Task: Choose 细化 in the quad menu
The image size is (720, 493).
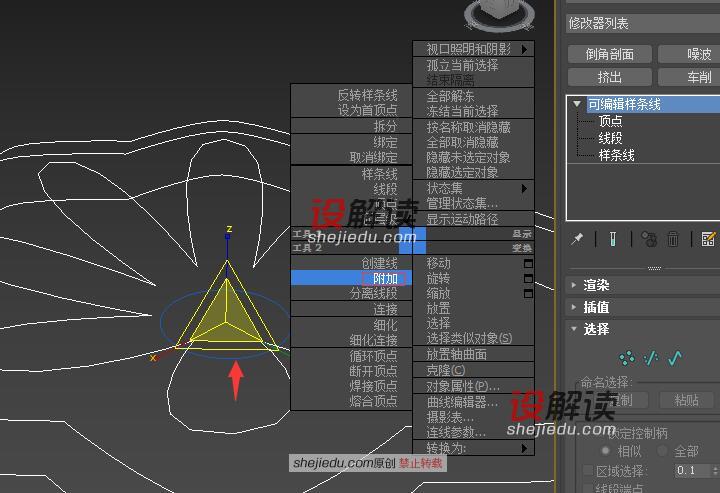Action: [351, 325]
